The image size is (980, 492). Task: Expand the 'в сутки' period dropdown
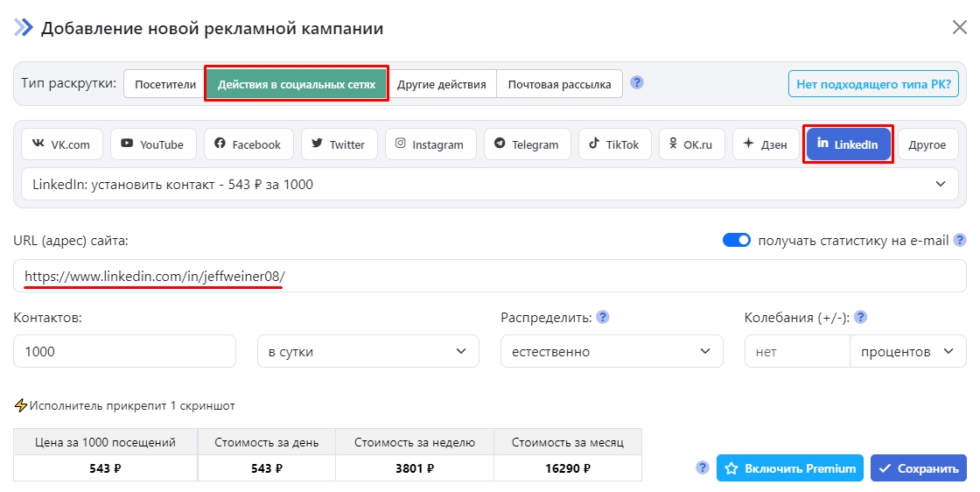click(367, 351)
